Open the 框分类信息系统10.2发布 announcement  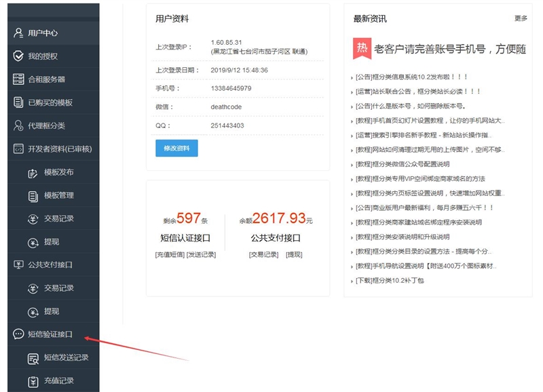pos(411,77)
